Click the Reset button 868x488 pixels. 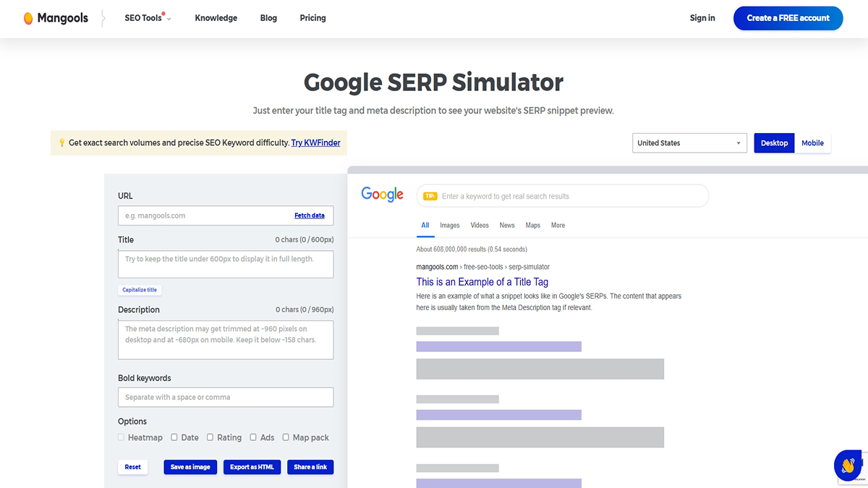[x=133, y=467]
